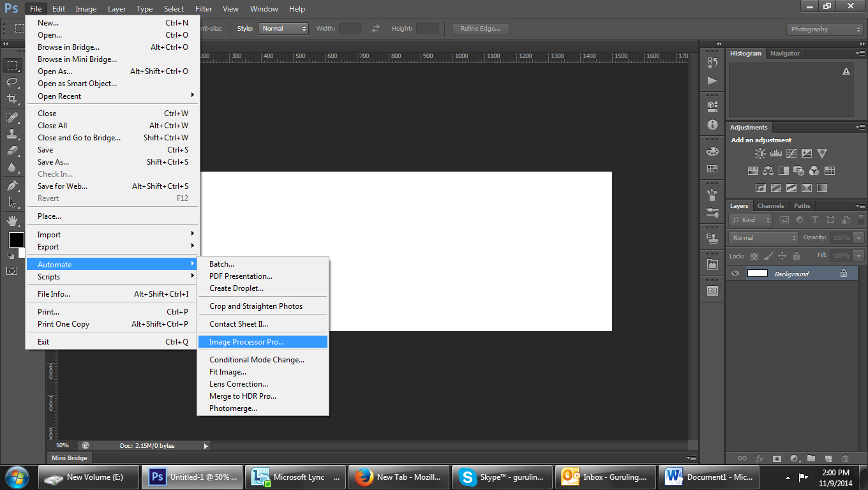Open the Photography workspace dropdown
Viewport: 868px width, 490px height.
pos(825,29)
